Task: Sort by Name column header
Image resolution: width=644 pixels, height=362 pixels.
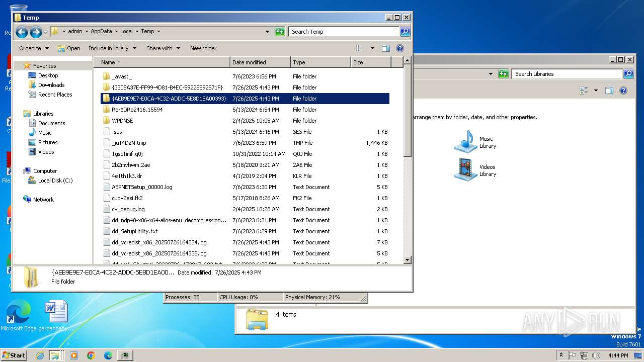Action: pos(162,62)
